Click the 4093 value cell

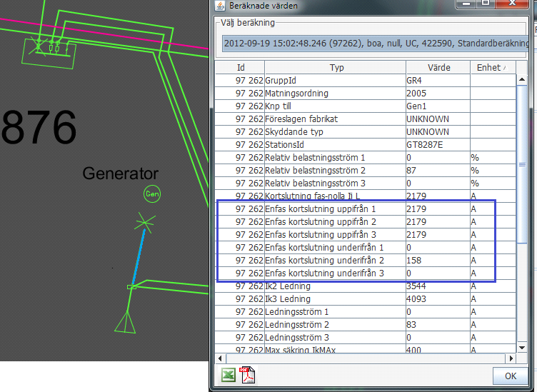[438, 299]
